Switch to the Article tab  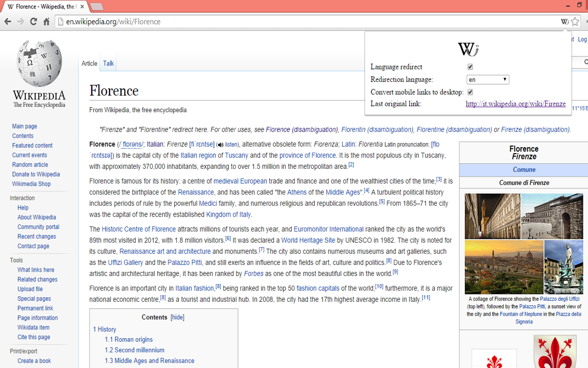tap(90, 63)
